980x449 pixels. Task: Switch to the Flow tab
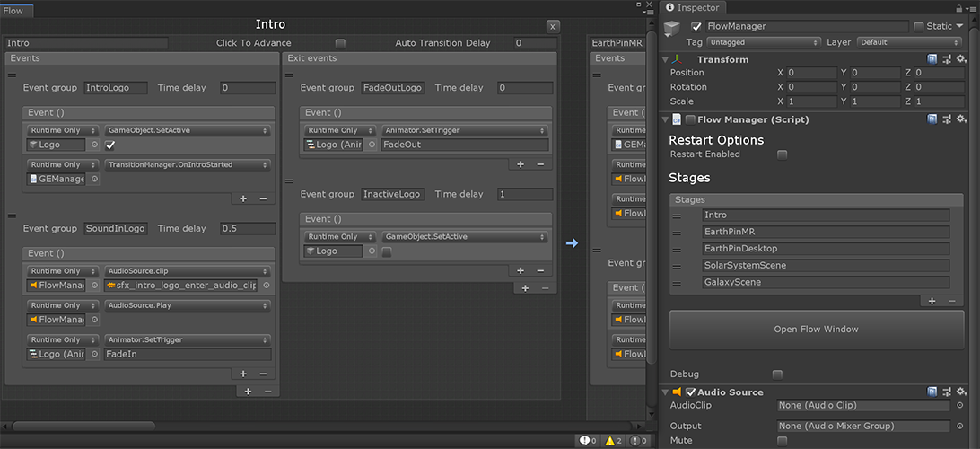coord(16,11)
